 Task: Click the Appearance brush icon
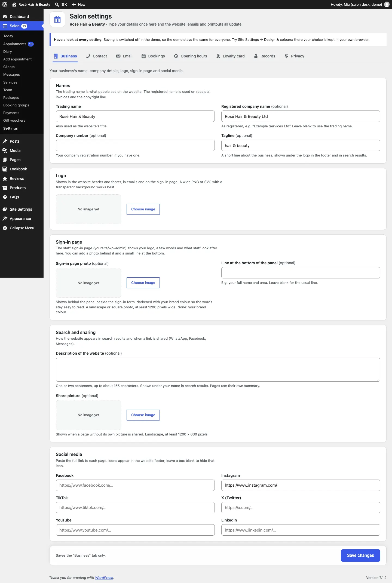coord(5,219)
